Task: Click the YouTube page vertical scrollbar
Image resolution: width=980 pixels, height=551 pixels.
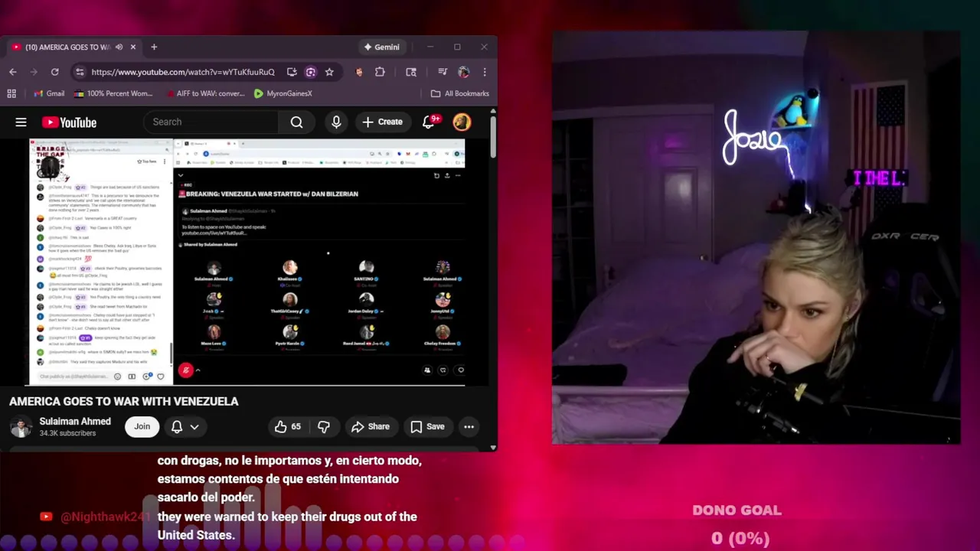Action: pos(492,136)
